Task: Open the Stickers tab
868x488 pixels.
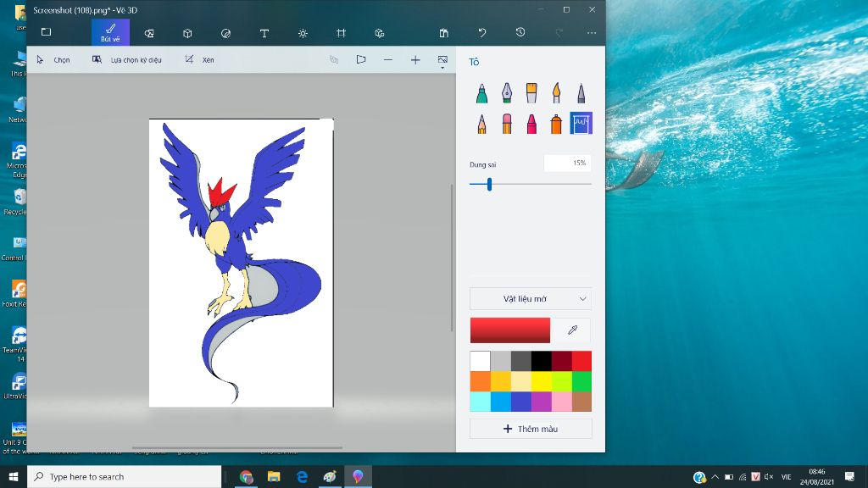Action: (225, 33)
